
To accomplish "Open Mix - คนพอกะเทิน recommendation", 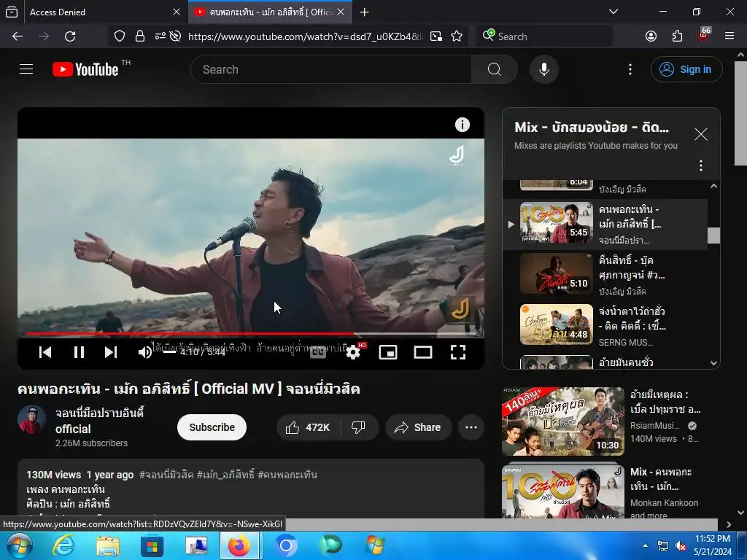I will click(x=661, y=479).
